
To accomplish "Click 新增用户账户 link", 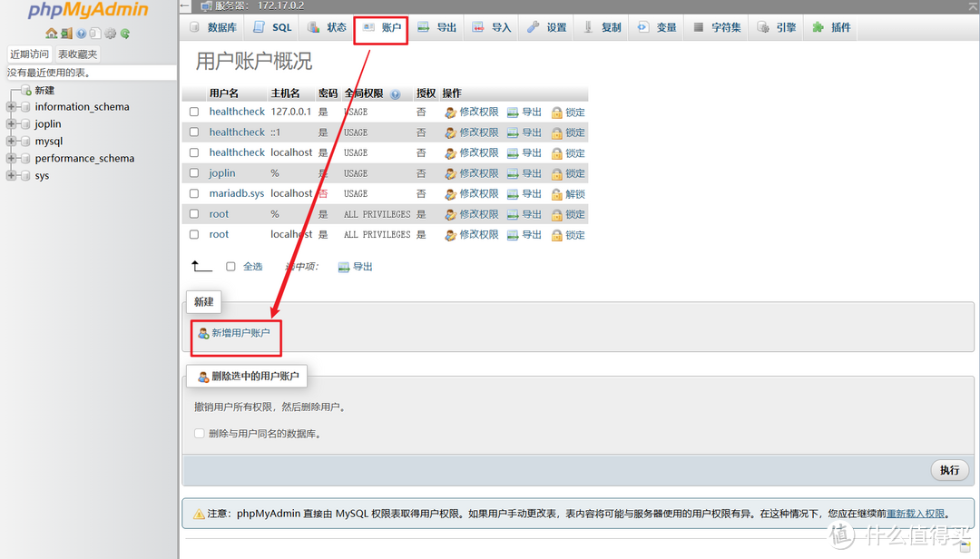I will (240, 333).
